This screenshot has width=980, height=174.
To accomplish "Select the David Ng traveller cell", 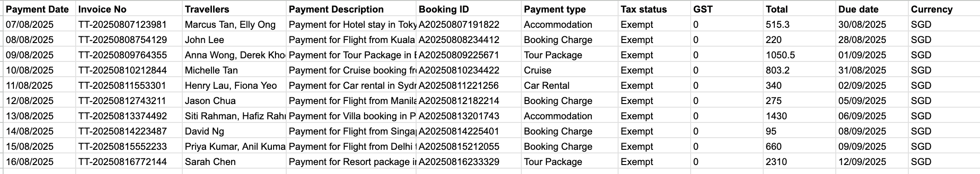I will coord(234,131).
